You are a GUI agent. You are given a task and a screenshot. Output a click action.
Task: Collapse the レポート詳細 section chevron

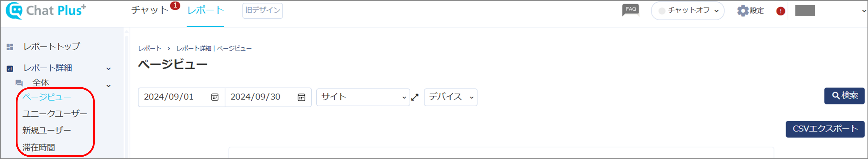point(108,69)
